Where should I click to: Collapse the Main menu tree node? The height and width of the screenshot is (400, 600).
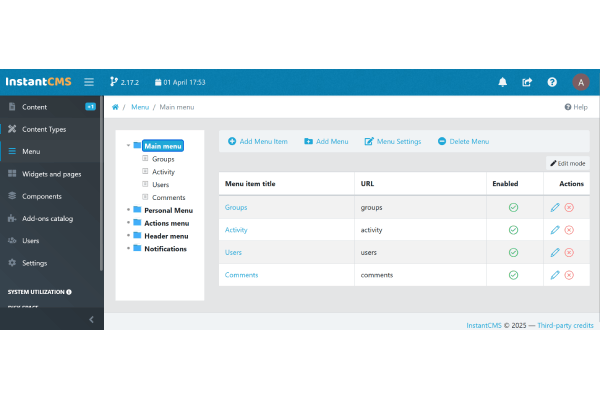click(x=129, y=146)
